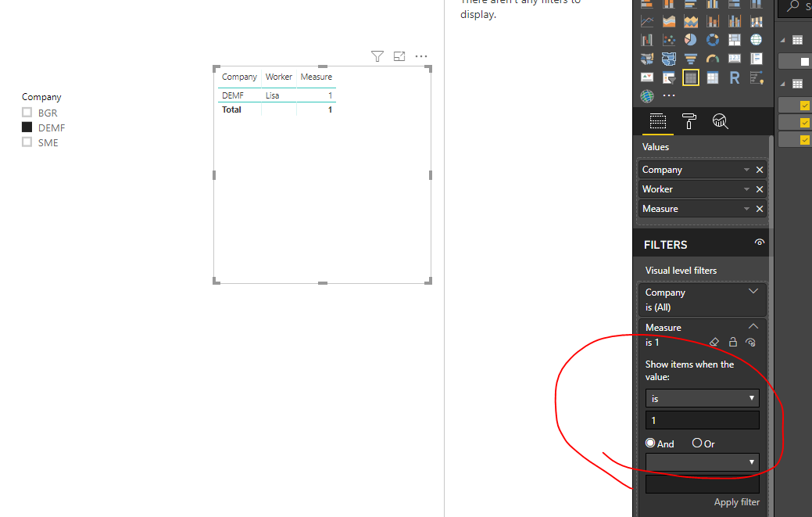The image size is (812, 517).
Task: Select the Funnel visualization icon
Action: point(690,59)
